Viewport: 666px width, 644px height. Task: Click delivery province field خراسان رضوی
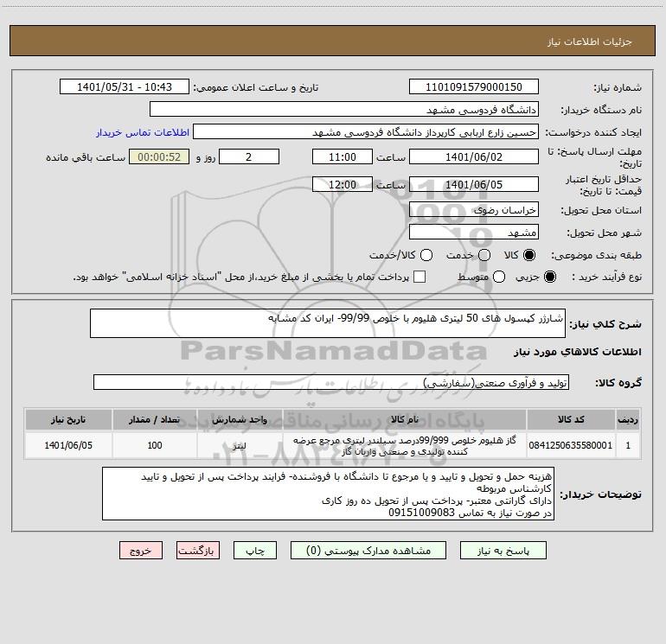coord(474,210)
